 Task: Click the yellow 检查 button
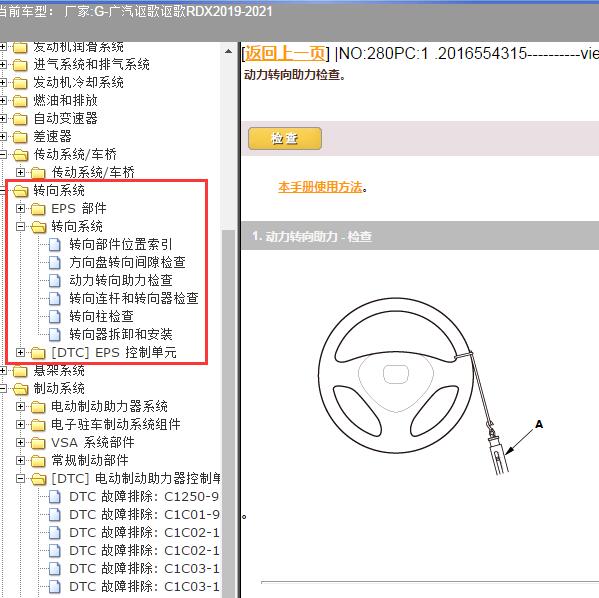coord(285,138)
